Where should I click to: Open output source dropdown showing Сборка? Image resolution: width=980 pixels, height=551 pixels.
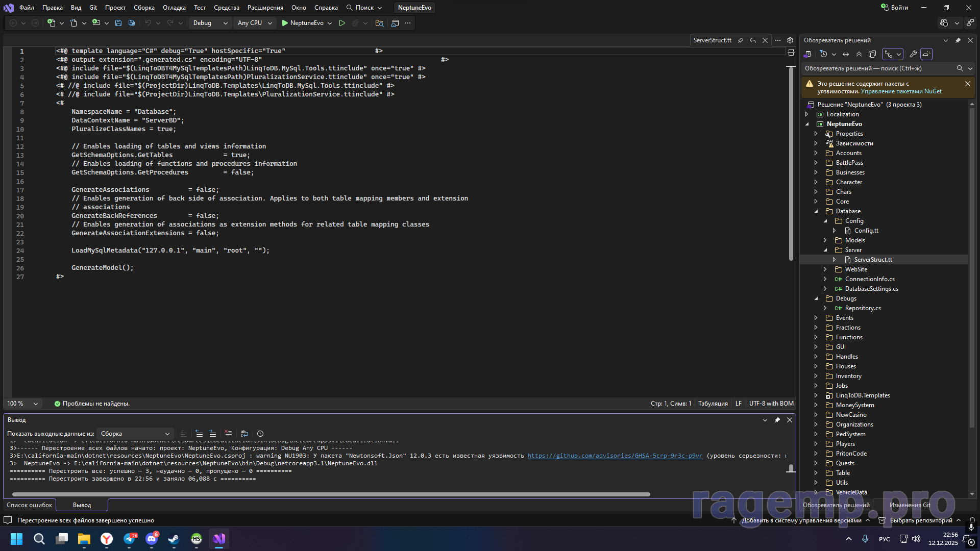click(135, 434)
